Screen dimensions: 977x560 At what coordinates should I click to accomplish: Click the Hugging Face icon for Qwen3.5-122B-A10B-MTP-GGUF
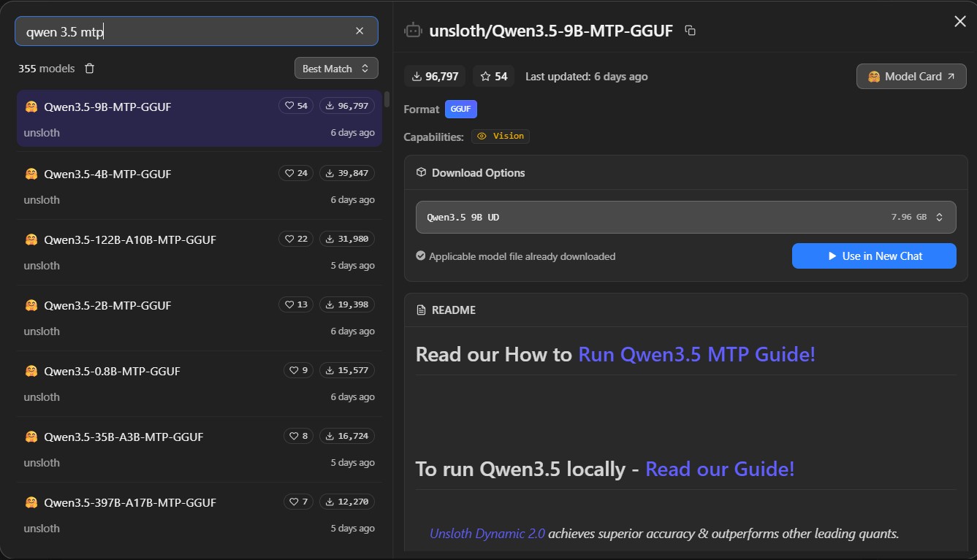(31, 239)
